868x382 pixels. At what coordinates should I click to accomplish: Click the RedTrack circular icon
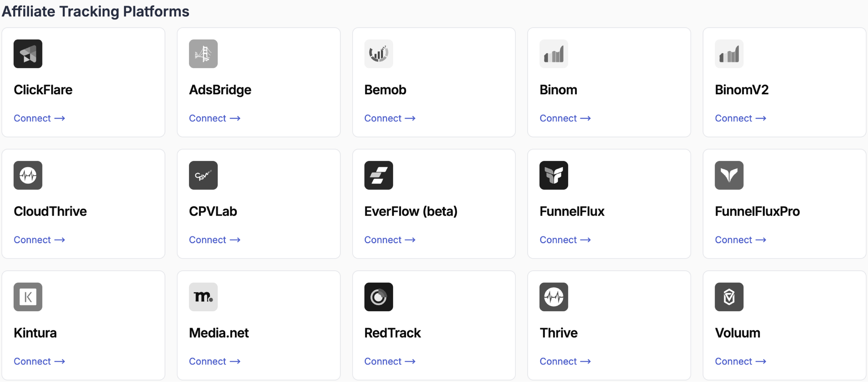[378, 297]
